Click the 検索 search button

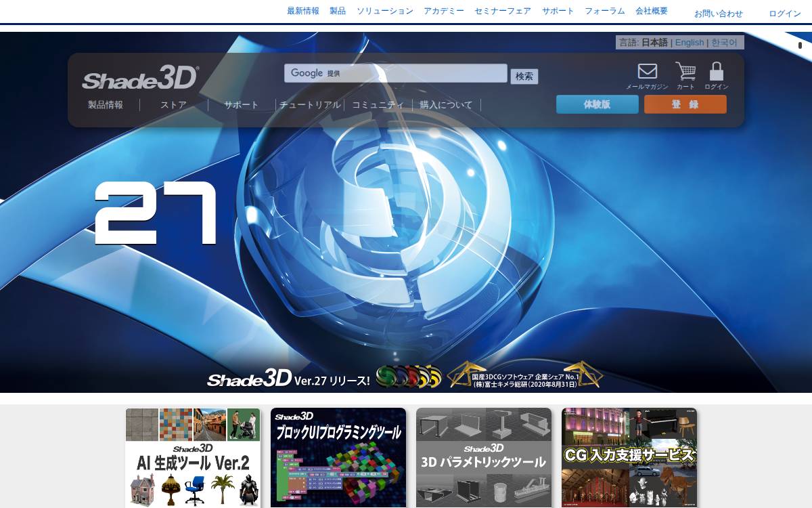point(524,76)
